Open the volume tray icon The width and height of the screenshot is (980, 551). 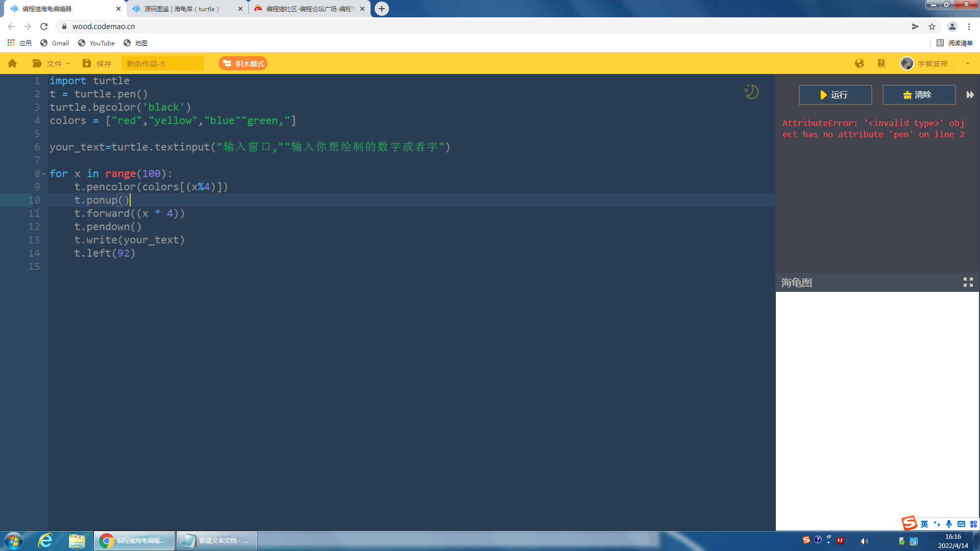pyautogui.click(x=864, y=541)
